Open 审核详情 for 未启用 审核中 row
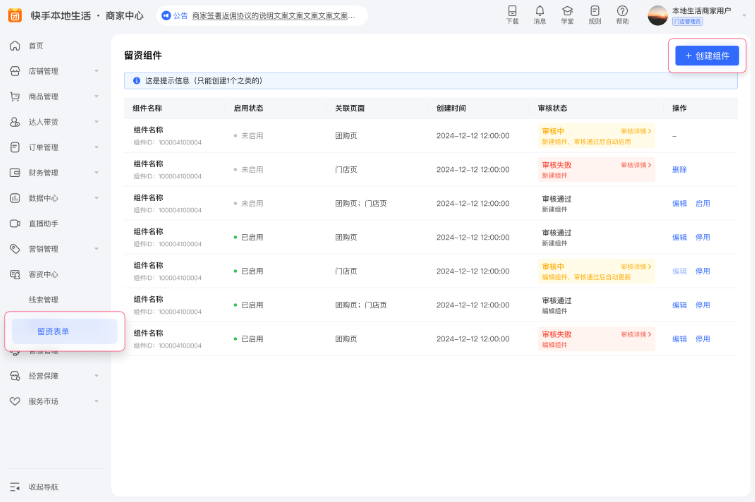This screenshot has width=755, height=502. (636, 131)
